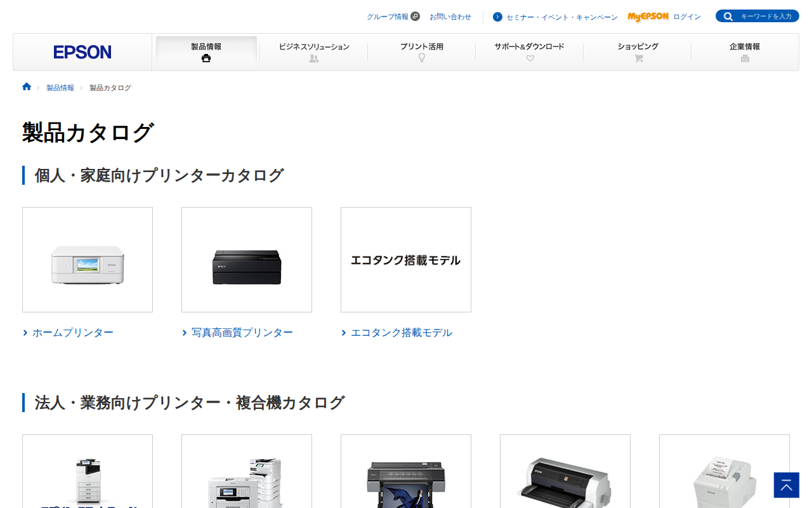The width and height of the screenshot is (812, 508).
Task: Click the circled arrow before セミナー・イベント・キャンペーン
Action: (497, 17)
